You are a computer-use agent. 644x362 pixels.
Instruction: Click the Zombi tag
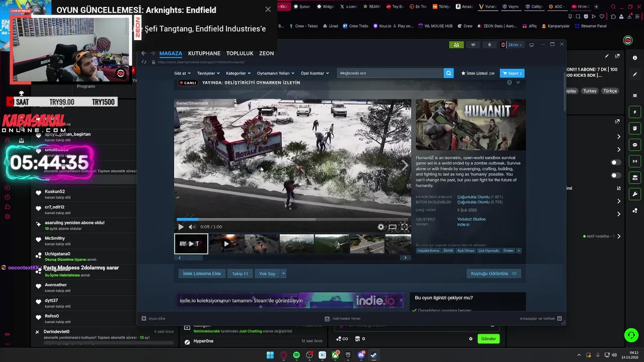(x=448, y=250)
